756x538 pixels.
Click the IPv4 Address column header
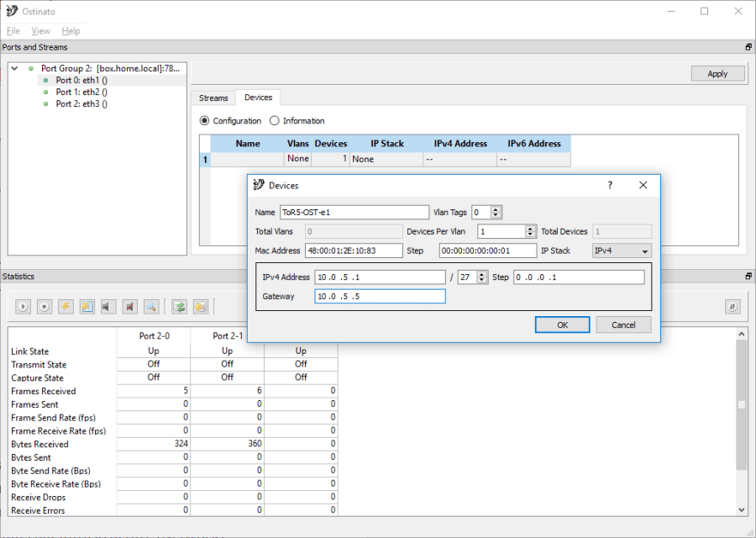460,144
